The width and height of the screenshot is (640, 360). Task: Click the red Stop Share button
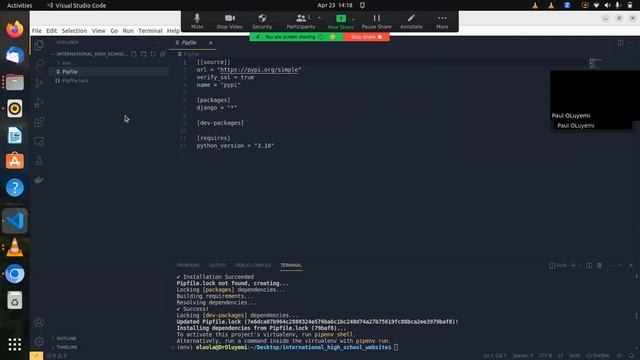click(x=367, y=37)
